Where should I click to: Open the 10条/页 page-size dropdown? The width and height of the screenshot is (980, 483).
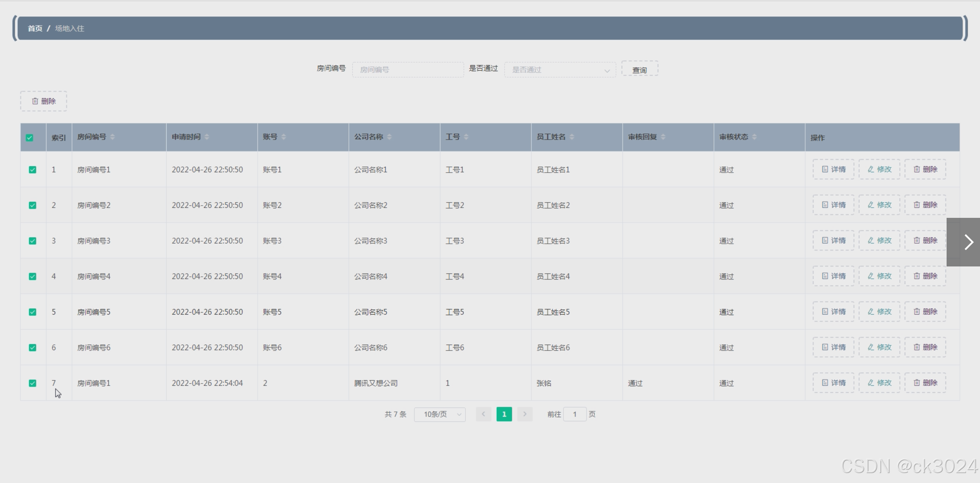click(x=439, y=414)
